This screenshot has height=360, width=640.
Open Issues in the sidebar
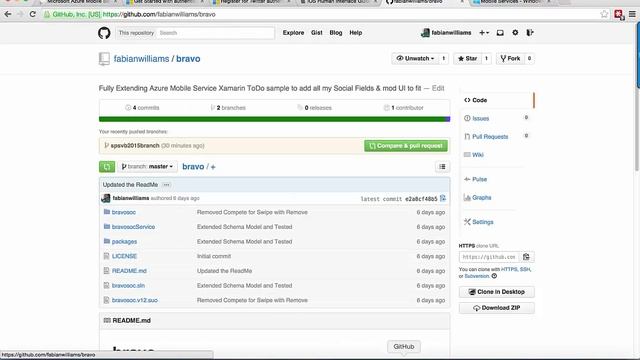[x=480, y=118]
